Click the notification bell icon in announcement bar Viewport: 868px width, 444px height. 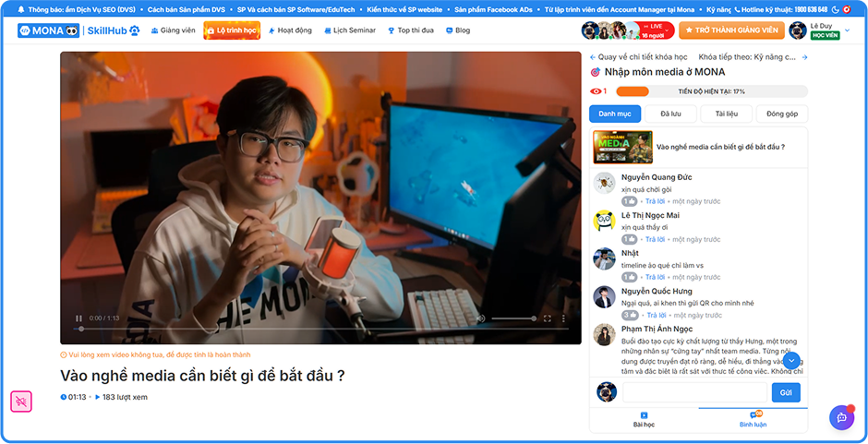point(21,9)
